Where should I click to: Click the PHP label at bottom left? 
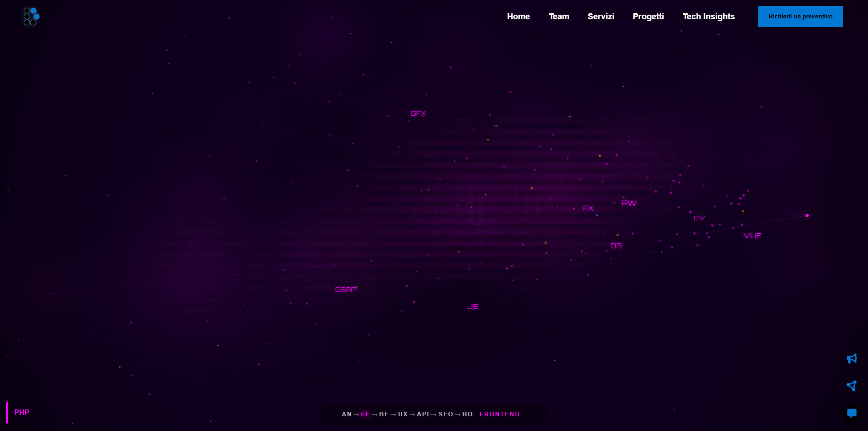pos(22,412)
